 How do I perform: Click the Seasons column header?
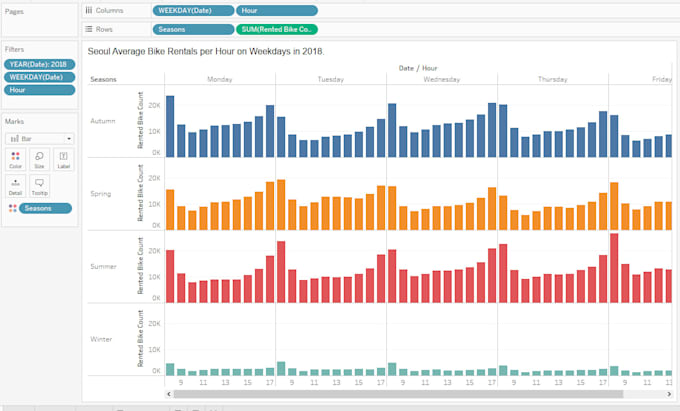point(103,79)
